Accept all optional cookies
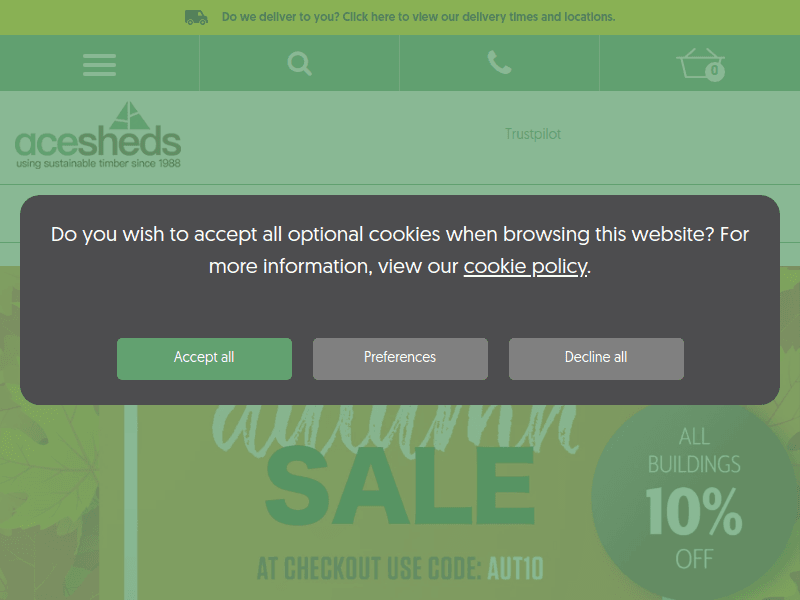The height and width of the screenshot is (600, 800). tap(204, 359)
